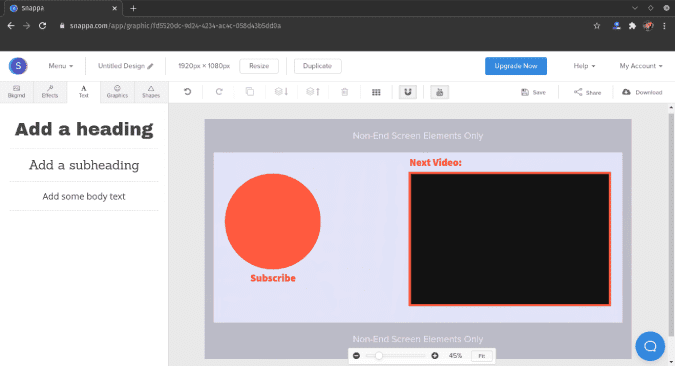This screenshot has height=366, width=675.
Task: Click the top Non-End Screen Elements Only label
Action: 418,136
